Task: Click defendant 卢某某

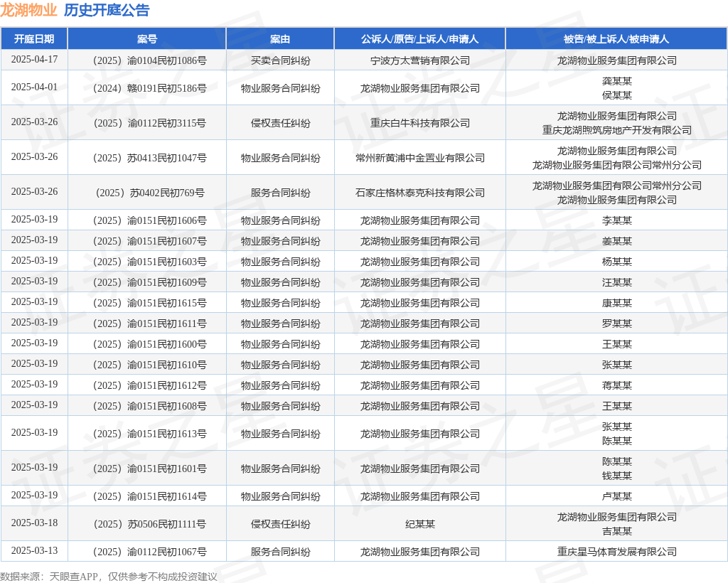Action: click(617, 496)
